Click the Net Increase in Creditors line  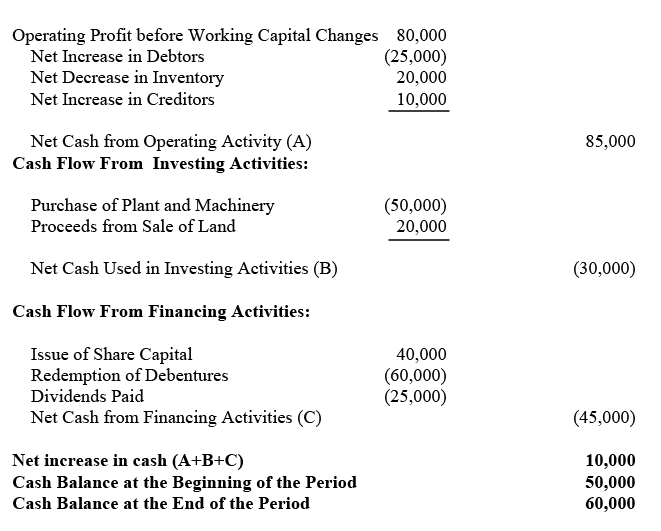coord(122,99)
